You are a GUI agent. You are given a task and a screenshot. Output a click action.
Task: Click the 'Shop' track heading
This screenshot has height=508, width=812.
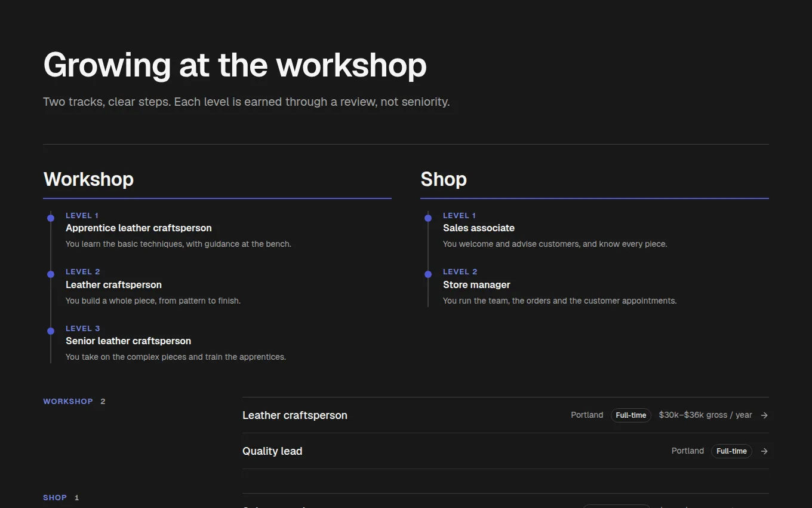coord(444,179)
